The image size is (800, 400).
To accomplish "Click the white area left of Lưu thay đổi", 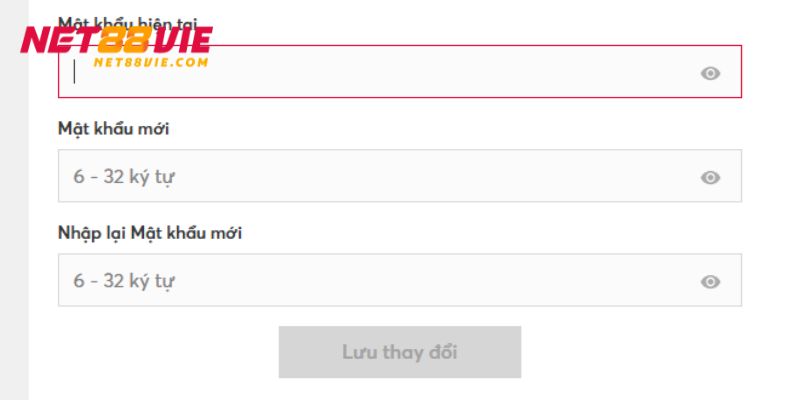I will [153, 352].
